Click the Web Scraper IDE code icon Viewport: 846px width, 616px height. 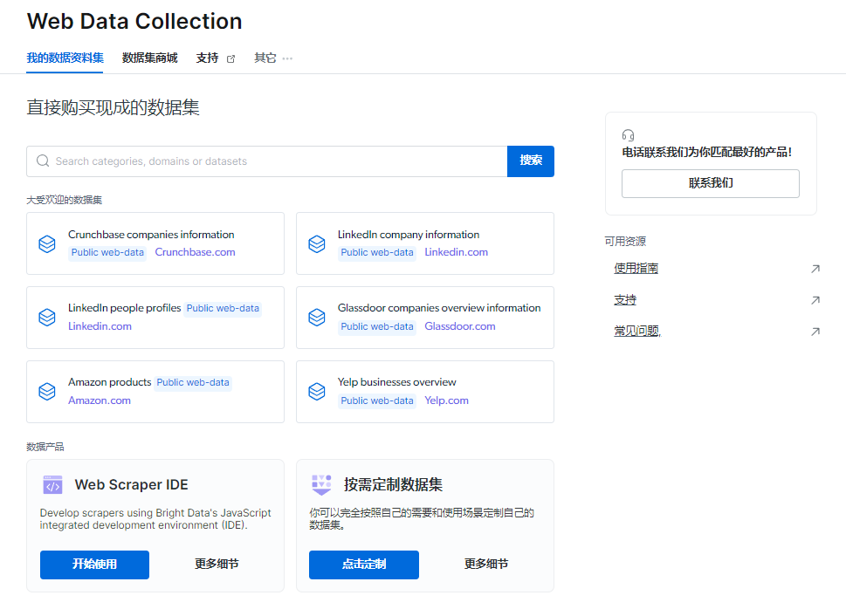(x=52, y=483)
